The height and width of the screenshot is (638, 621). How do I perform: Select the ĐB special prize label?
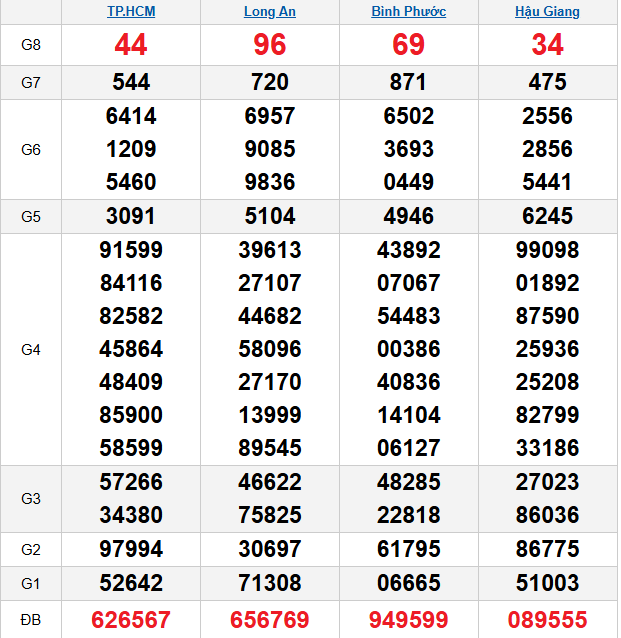tap(31, 620)
